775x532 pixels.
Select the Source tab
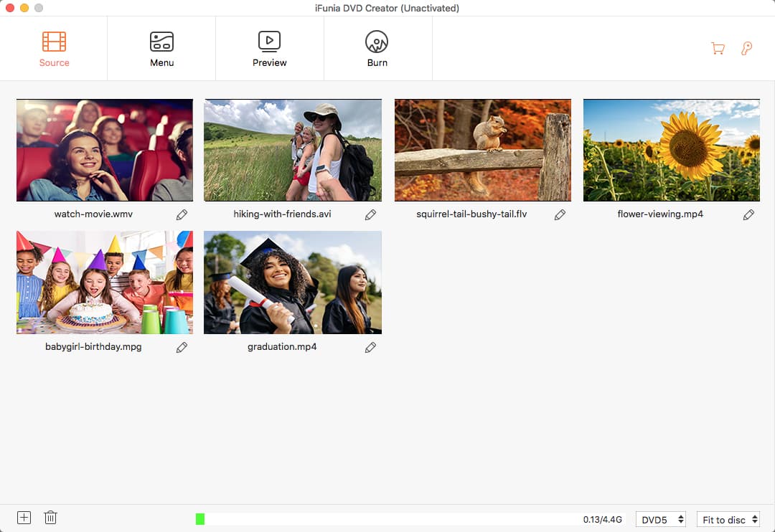(x=54, y=49)
